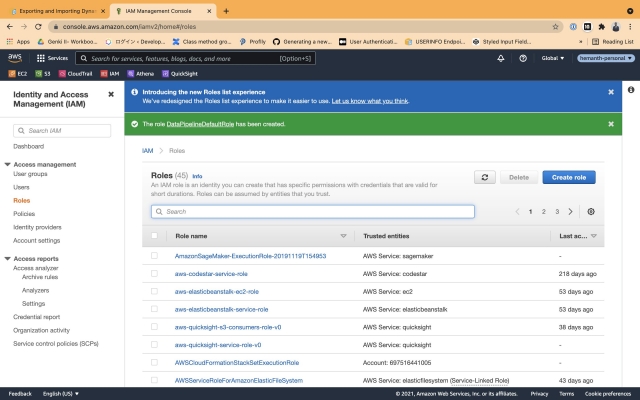This screenshot has height=400, width=640.
Task: Toggle the select-all roles checkbox
Action: pos(154,236)
